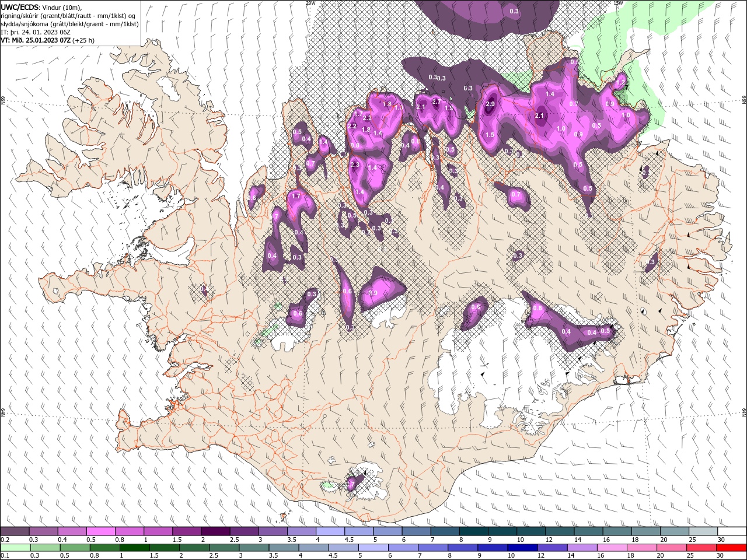The image size is (747, 560).
Task: Click the '14' number label under snow scale
Action: [578, 540]
